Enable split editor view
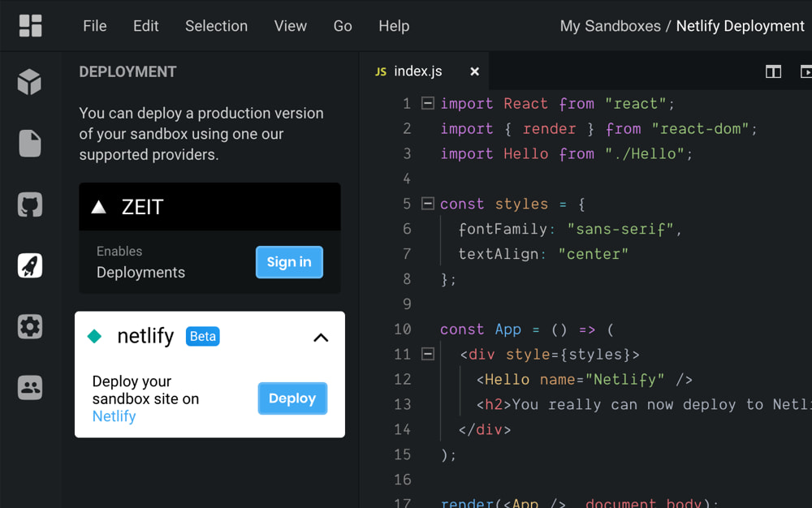Image resolution: width=812 pixels, height=508 pixels. (772, 71)
